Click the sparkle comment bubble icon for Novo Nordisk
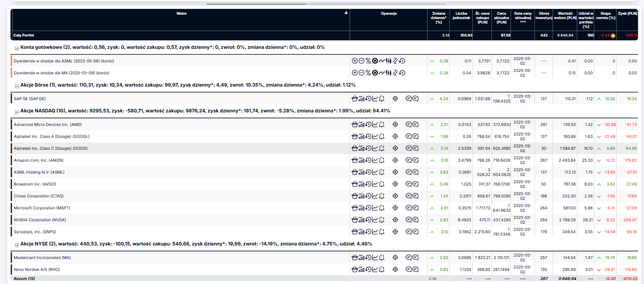The image size is (644, 284). click(416, 269)
